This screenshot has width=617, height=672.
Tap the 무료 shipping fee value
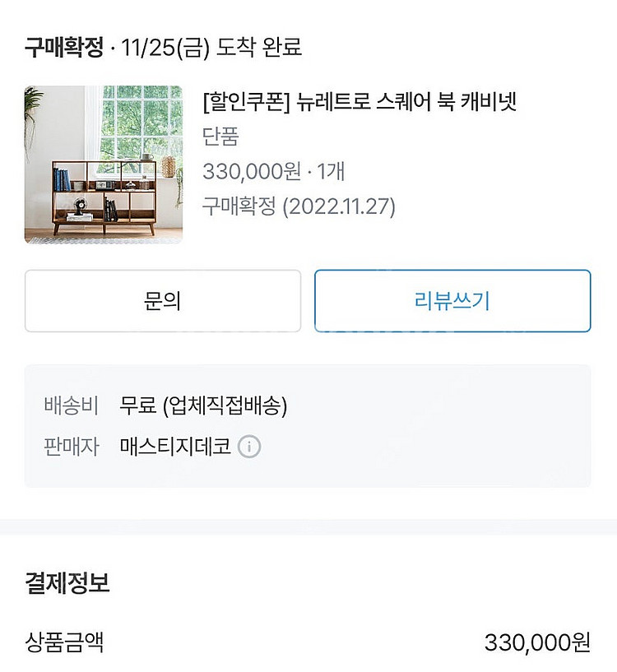(137, 406)
